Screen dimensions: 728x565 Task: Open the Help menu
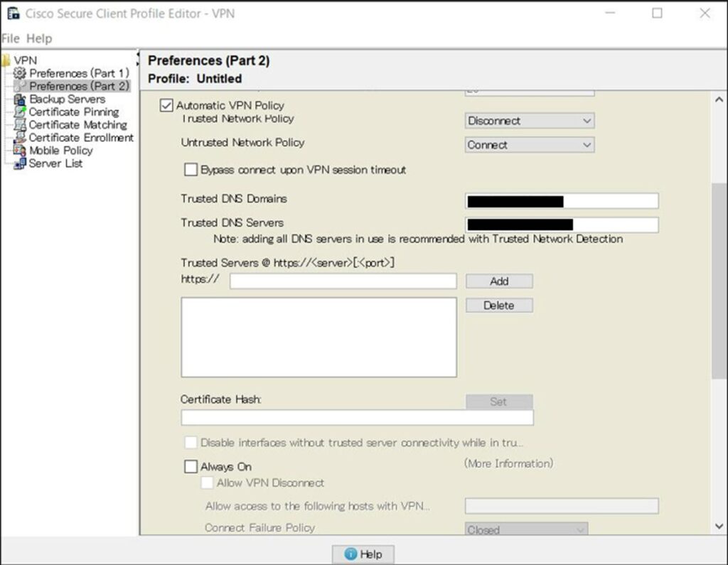point(39,38)
